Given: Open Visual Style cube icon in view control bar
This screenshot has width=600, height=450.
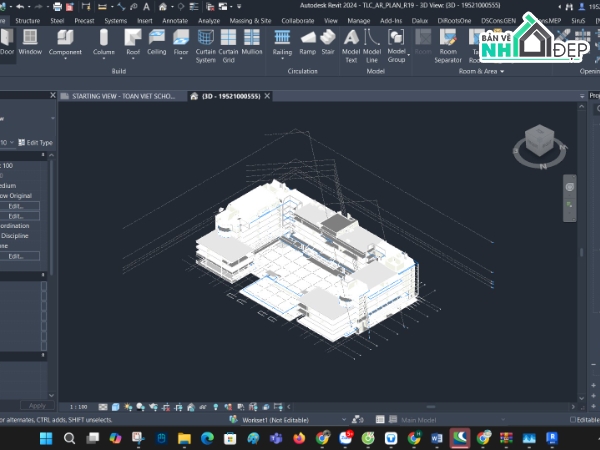Looking at the screenshot, I should pos(115,407).
